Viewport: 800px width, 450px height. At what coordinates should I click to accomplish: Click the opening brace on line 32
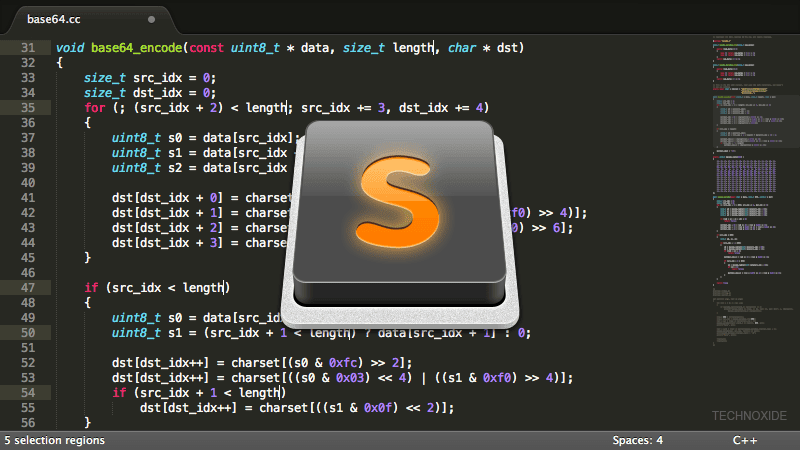tap(60, 63)
